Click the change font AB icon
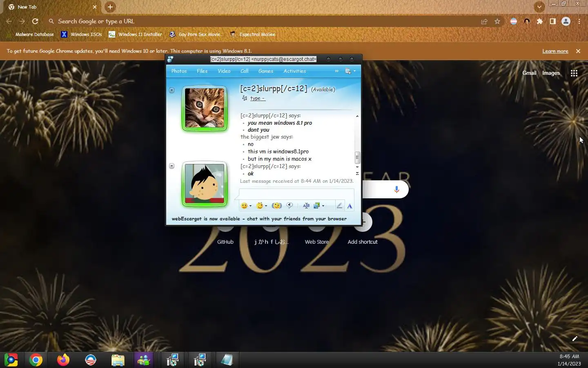 (306, 206)
